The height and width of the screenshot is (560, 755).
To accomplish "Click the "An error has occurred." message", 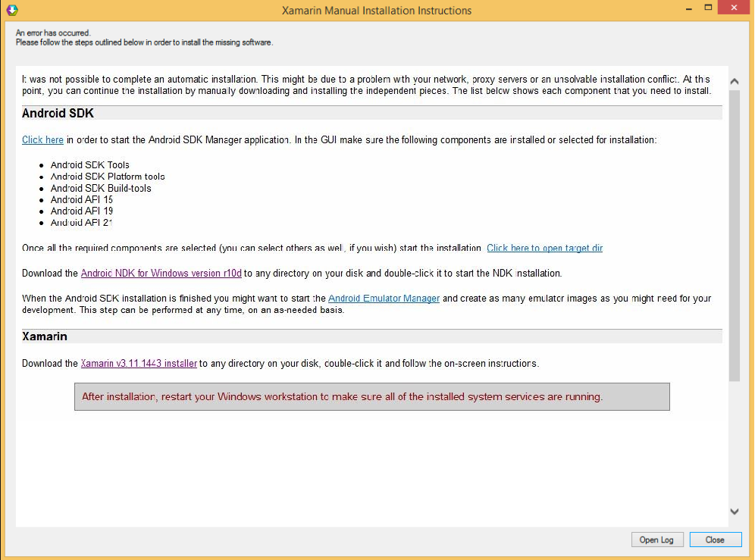I will (x=53, y=33).
